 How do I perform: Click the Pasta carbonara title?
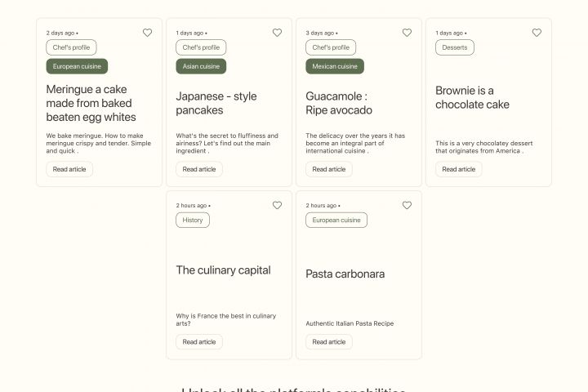pyautogui.click(x=345, y=274)
